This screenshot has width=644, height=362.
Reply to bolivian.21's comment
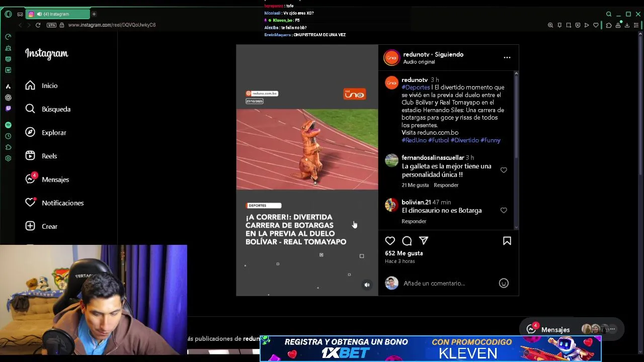click(x=414, y=221)
